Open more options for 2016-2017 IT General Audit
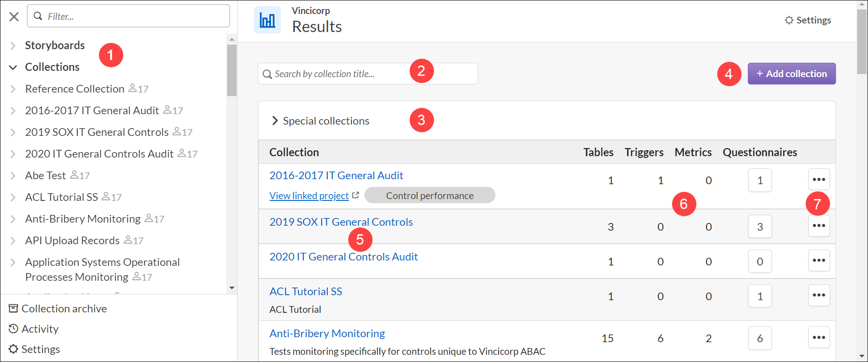The width and height of the screenshot is (868, 362). click(819, 180)
